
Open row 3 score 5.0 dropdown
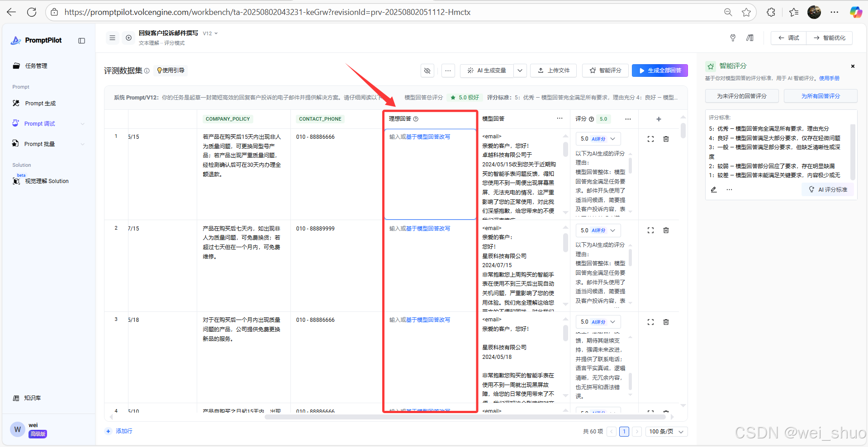[598, 322]
